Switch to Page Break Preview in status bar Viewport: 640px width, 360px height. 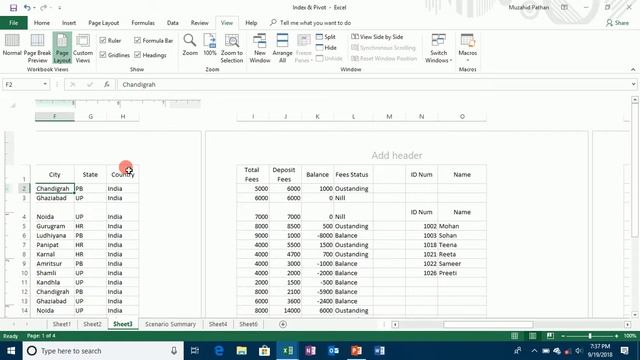tap(550, 336)
